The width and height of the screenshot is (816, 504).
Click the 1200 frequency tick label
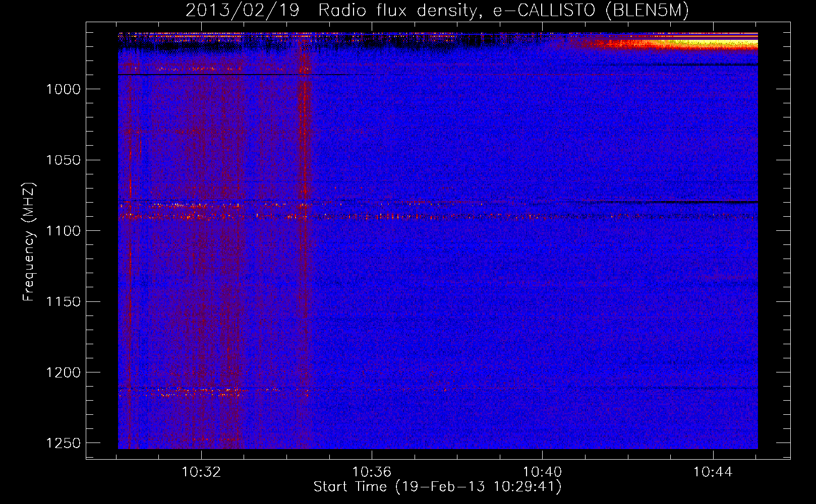[63, 372]
